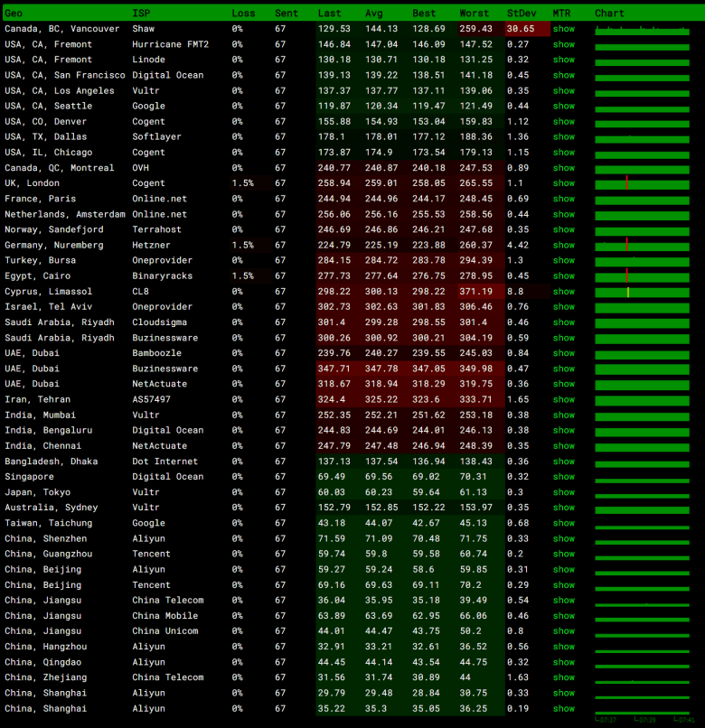The width and height of the screenshot is (705, 728).
Task: Show MTR for China, Shenzhen Aliyun
Action: pyautogui.click(x=563, y=538)
